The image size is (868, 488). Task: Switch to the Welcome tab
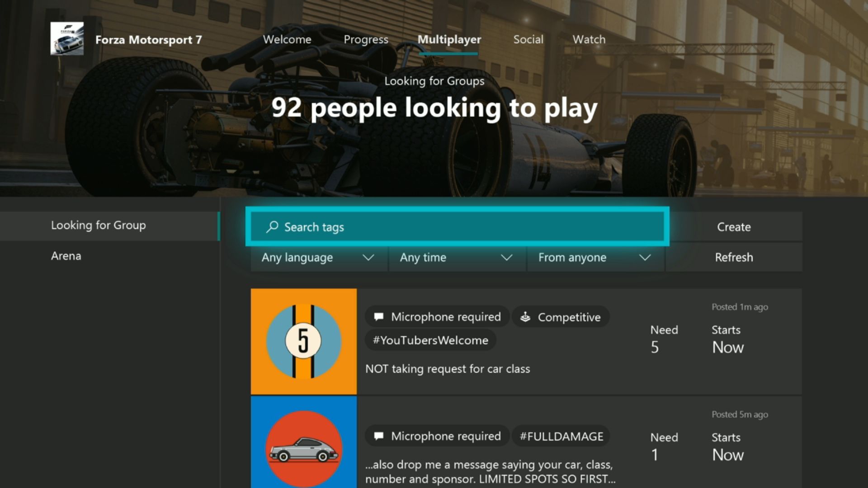point(287,40)
